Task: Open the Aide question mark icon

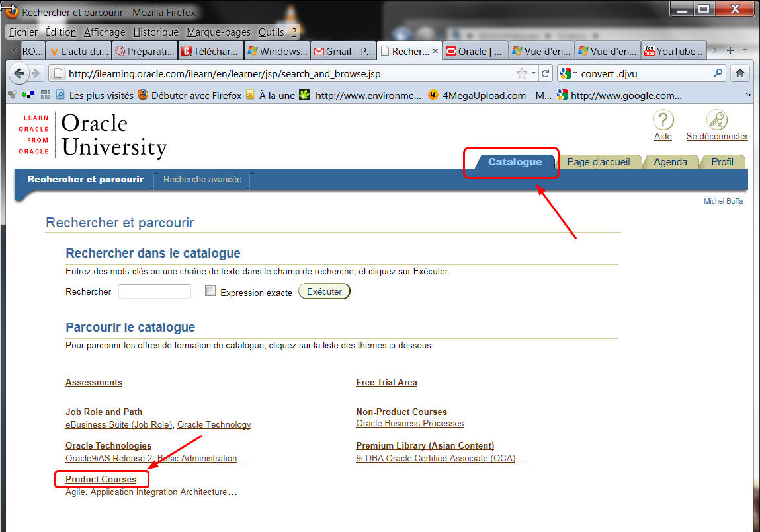Action: [663, 120]
